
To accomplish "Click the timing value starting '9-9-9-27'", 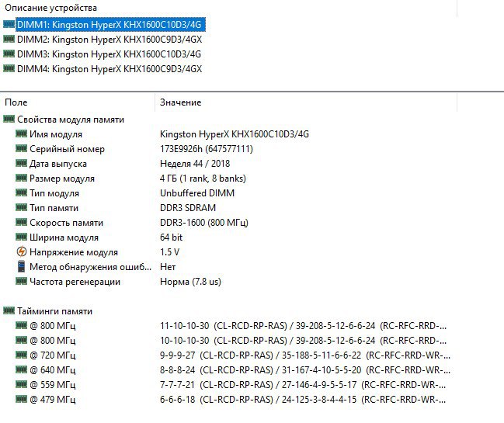I will [305, 356].
